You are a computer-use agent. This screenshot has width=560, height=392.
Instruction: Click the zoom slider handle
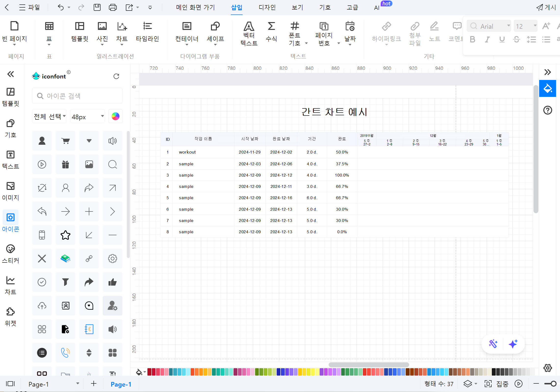click(x=554, y=384)
